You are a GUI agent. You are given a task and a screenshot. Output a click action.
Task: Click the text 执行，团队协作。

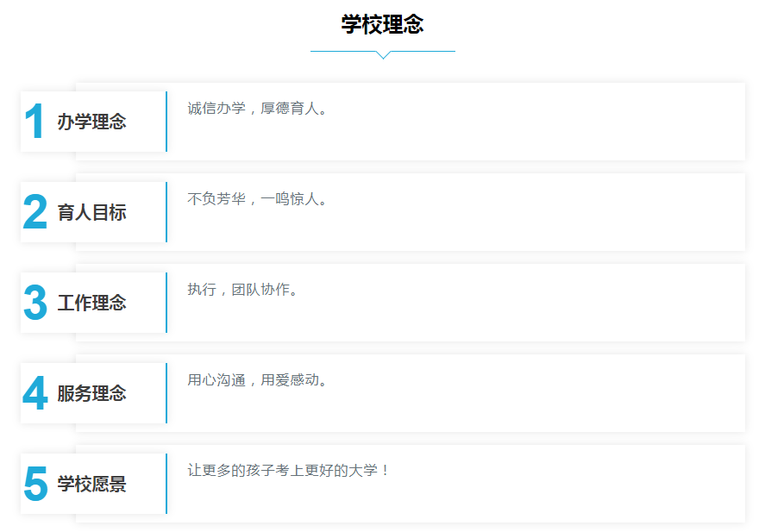point(242,290)
